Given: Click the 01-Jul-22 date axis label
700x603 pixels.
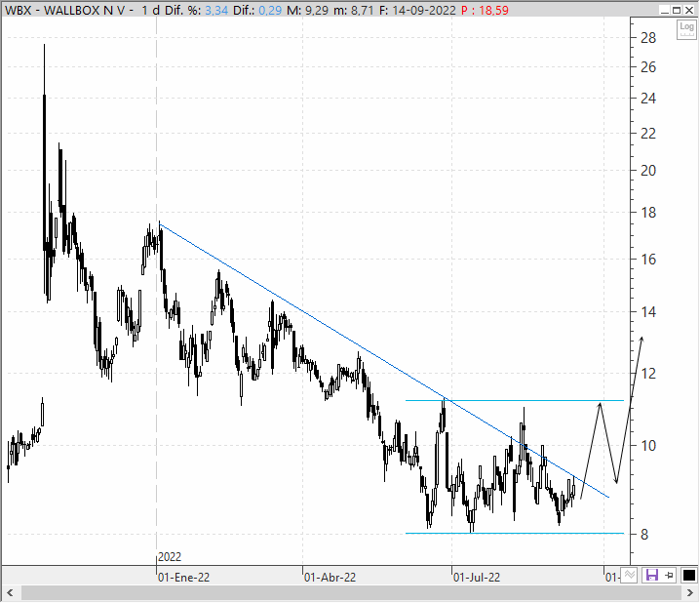Looking at the screenshot, I should pyautogui.click(x=477, y=578).
